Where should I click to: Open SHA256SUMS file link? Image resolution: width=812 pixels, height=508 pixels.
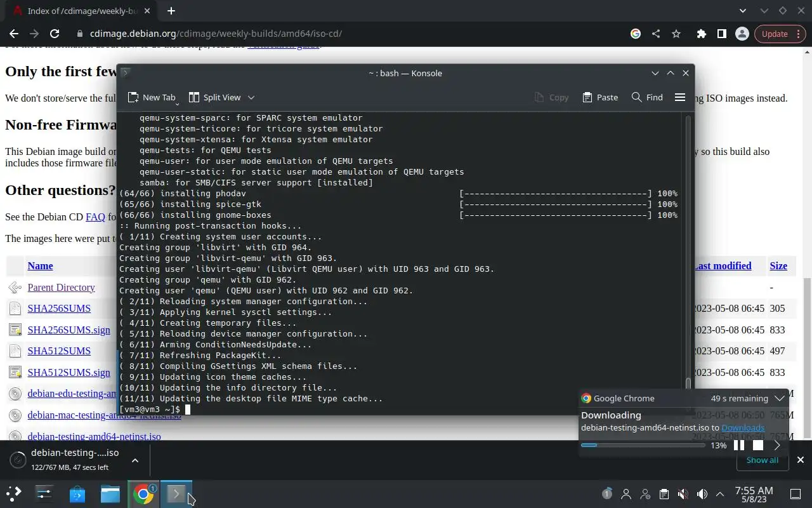click(x=59, y=308)
